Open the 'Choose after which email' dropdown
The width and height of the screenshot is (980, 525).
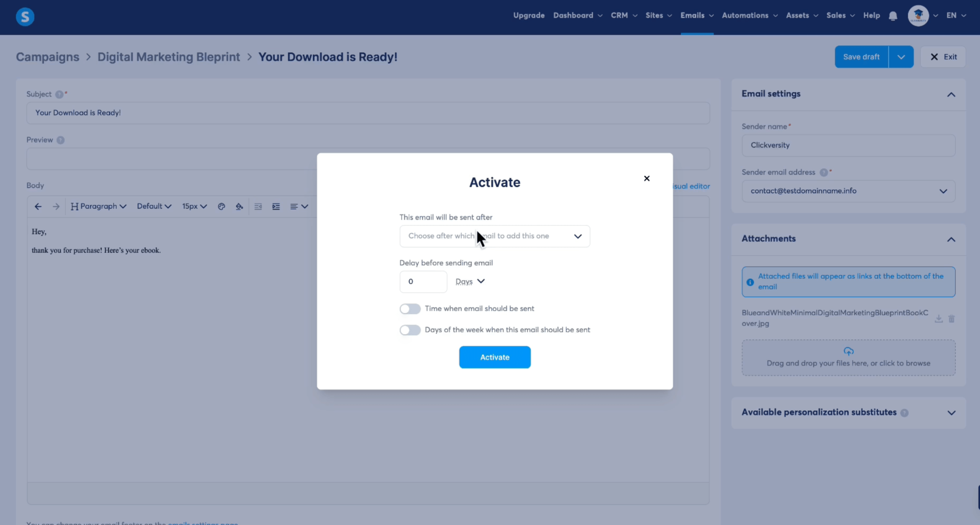[494, 236]
